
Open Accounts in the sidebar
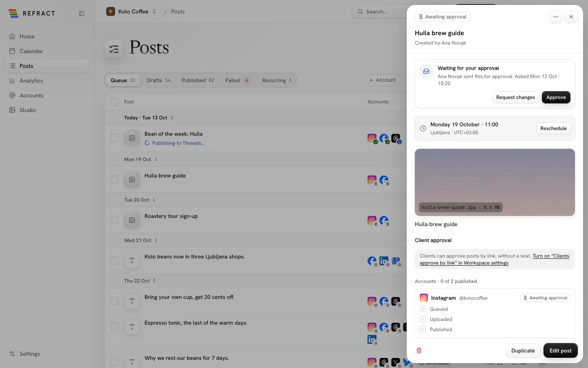point(47,95)
